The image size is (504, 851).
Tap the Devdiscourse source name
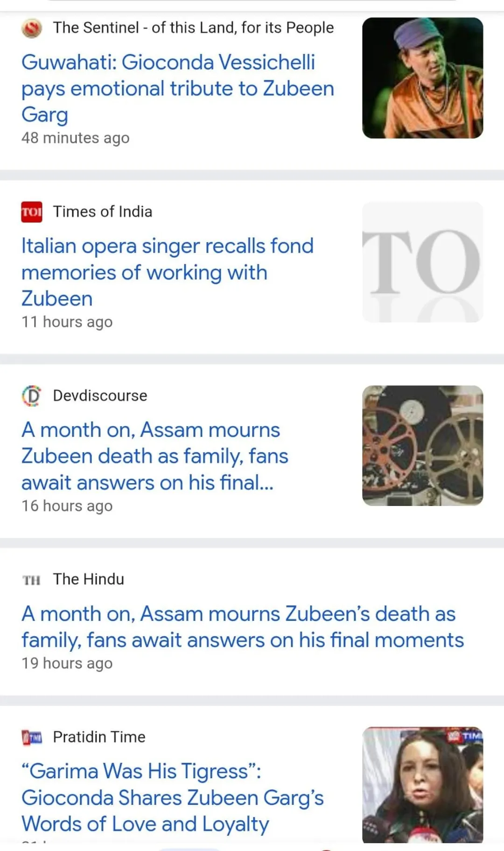click(x=100, y=396)
